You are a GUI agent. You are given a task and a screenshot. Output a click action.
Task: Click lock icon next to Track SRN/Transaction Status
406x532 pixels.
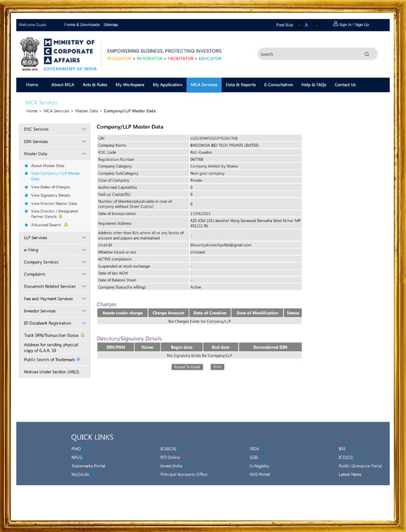coord(83,335)
